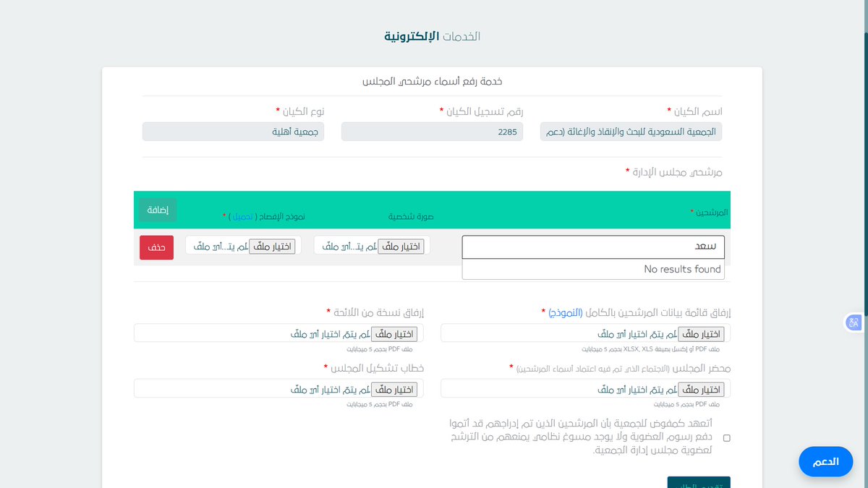Choose a file for محضر المجلس
Image resolution: width=868 pixels, height=488 pixels.
[x=700, y=388]
